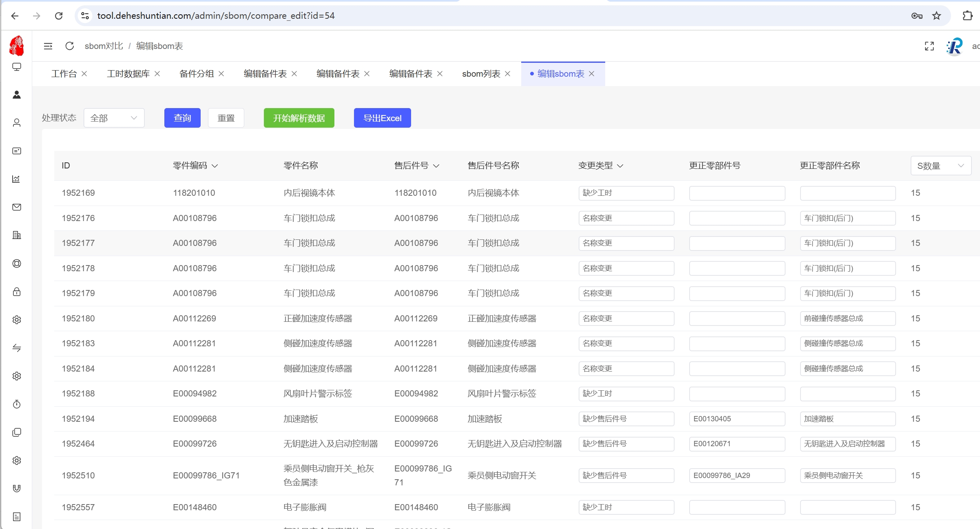Open the building icon in sidebar
Image resolution: width=980 pixels, height=529 pixels.
click(x=17, y=235)
